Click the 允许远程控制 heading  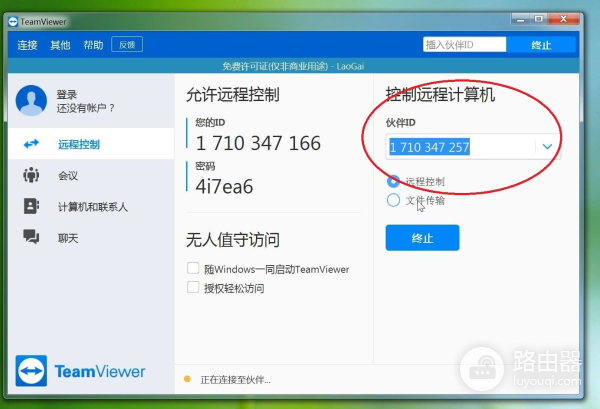pos(233,95)
